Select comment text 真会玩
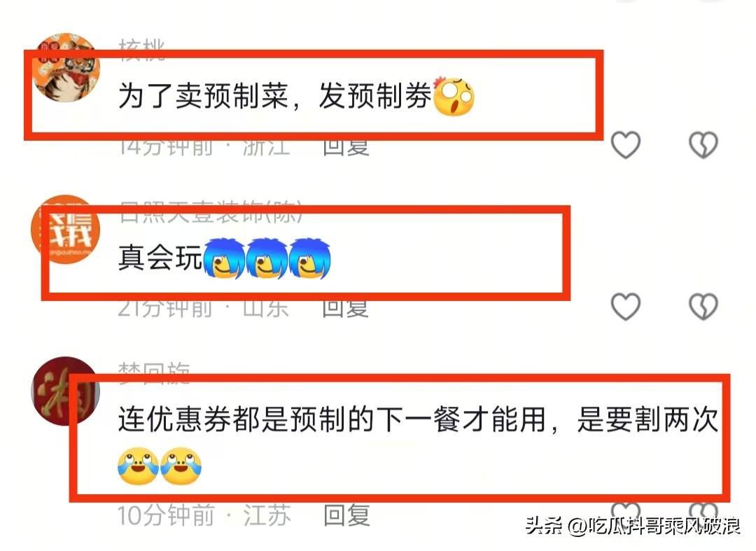 coord(160,258)
